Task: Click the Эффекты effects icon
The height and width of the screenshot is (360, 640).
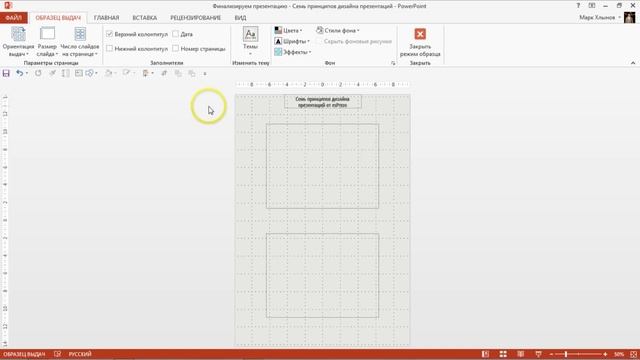Action: (x=278, y=52)
